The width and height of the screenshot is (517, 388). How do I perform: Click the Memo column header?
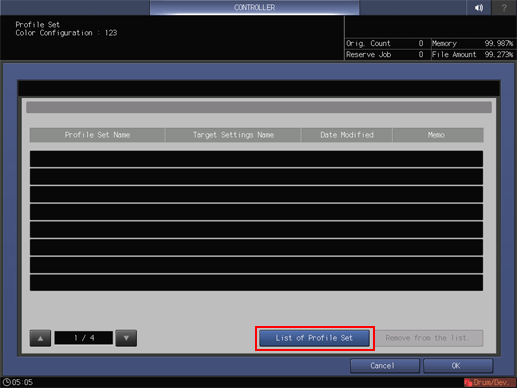(x=438, y=135)
